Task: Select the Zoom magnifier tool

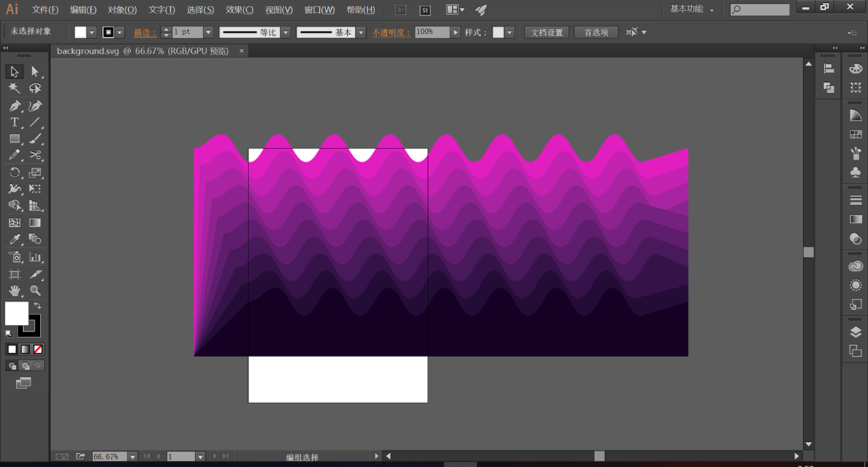Action: [x=35, y=291]
